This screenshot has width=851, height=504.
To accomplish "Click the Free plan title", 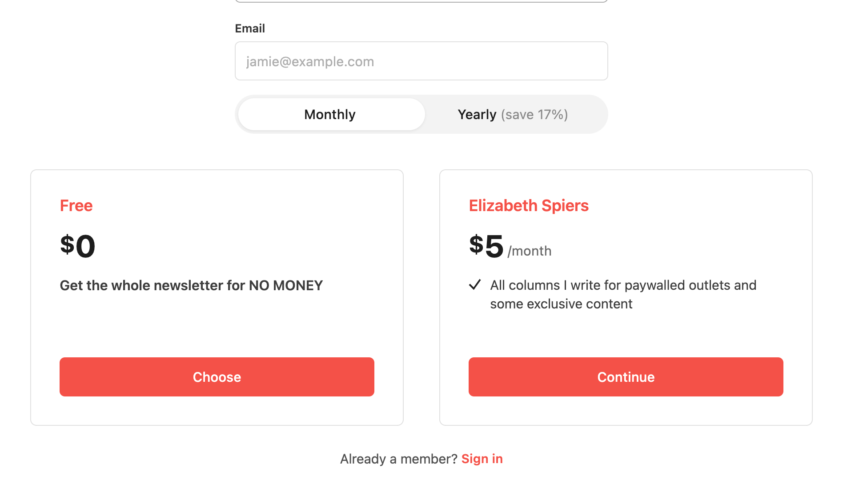I will 76,206.
